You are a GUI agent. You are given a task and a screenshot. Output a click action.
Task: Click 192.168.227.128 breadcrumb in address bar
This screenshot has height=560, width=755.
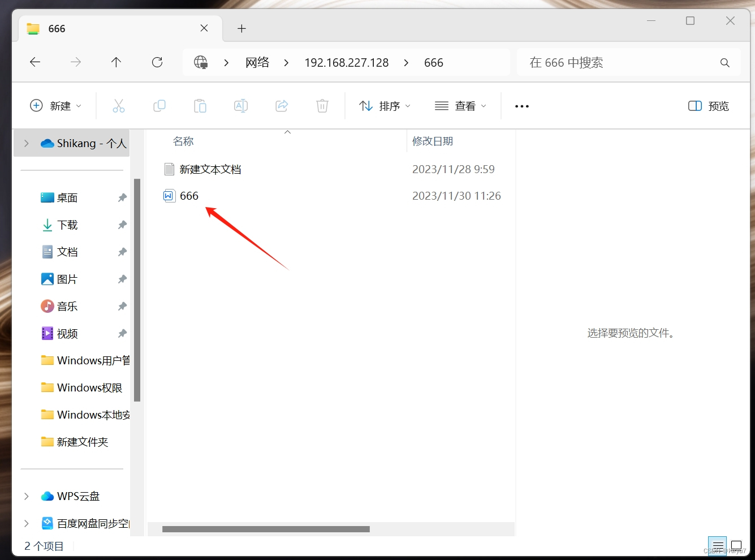pyautogui.click(x=347, y=63)
